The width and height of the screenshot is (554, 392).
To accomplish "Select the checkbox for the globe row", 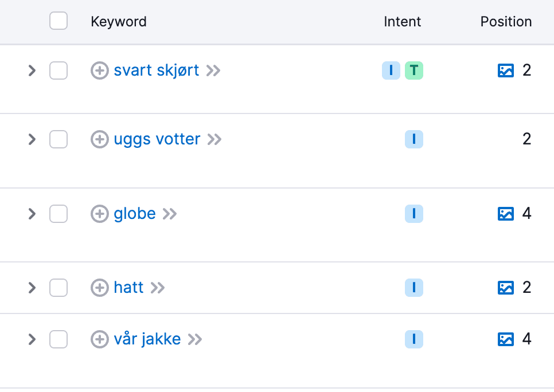I will (58, 214).
